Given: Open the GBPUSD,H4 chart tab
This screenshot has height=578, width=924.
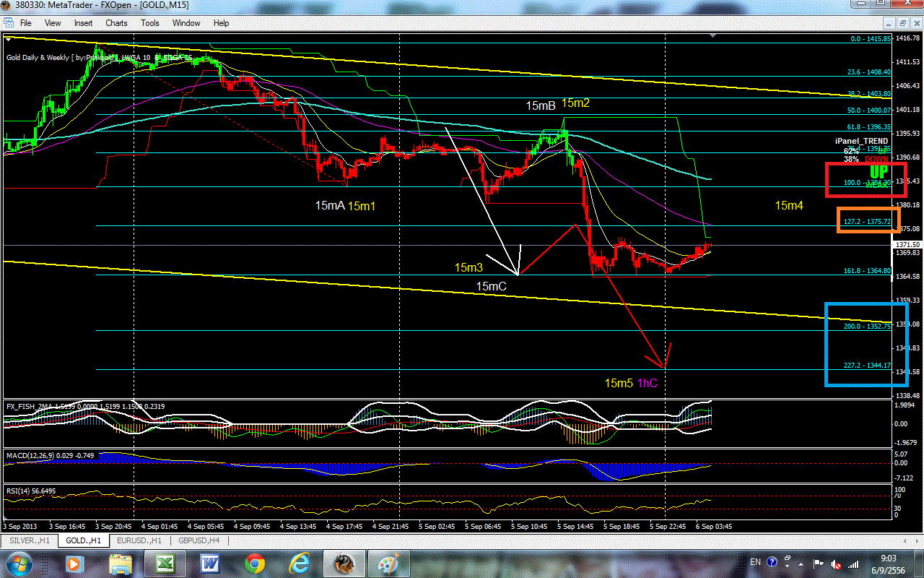Looking at the screenshot, I should [200, 540].
